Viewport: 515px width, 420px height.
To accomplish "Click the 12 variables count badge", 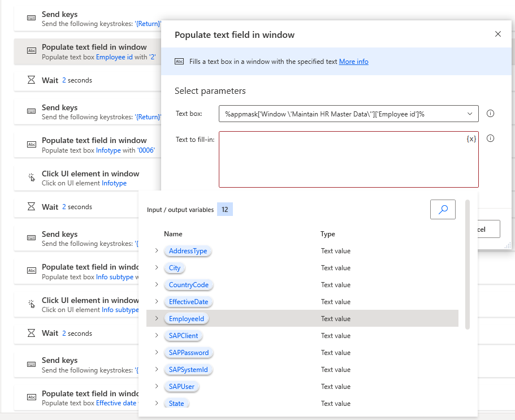I will pos(224,210).
